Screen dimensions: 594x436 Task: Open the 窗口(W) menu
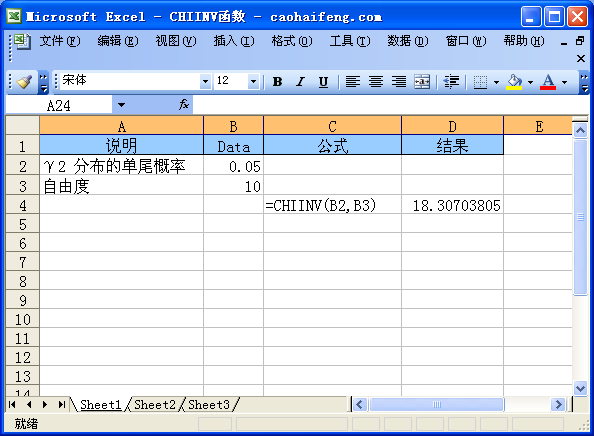466,41
